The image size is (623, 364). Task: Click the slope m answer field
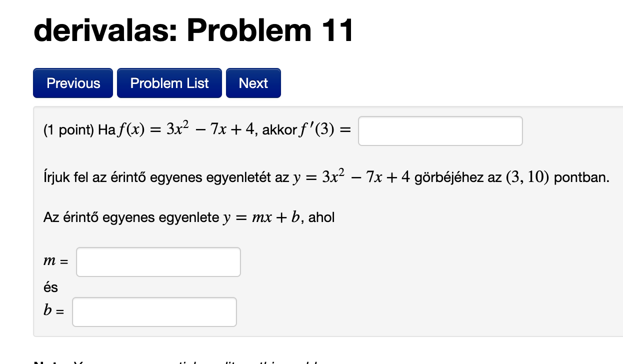158,262
